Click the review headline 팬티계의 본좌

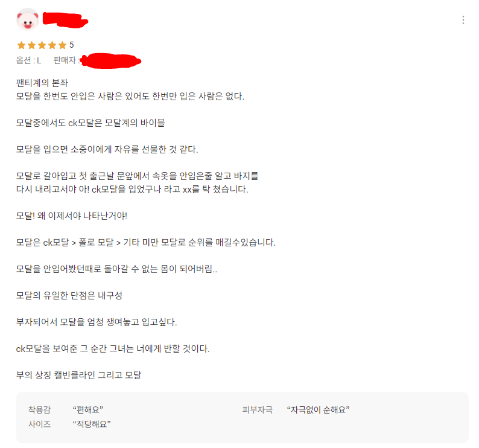[x=42, y=83]
